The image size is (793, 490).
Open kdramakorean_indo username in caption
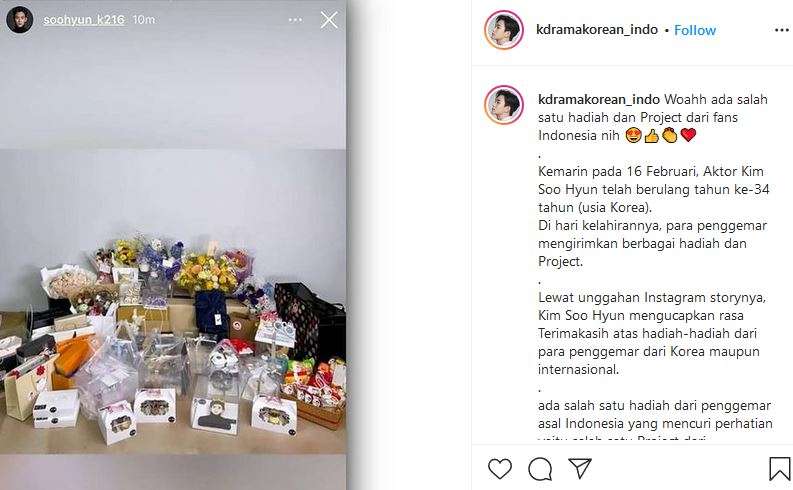(599, 99)
